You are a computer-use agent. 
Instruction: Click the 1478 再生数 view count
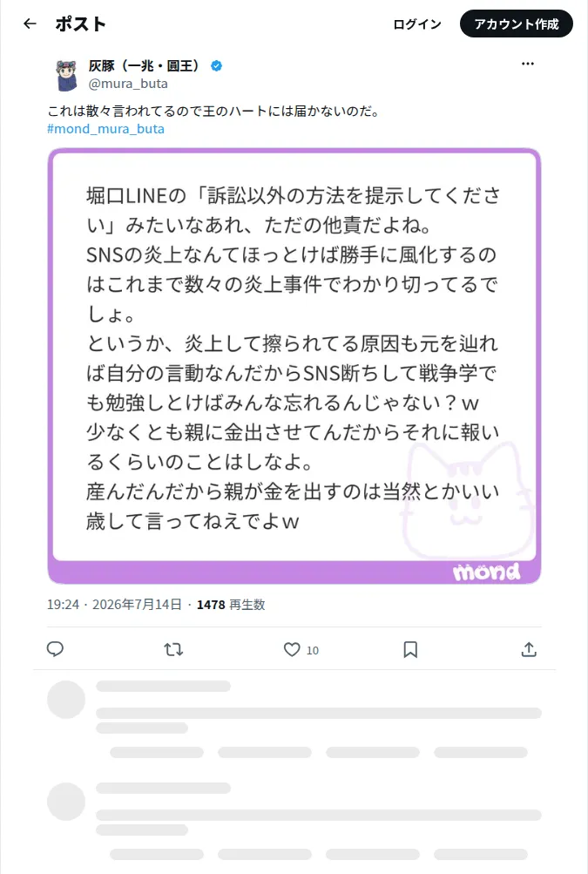231,605
